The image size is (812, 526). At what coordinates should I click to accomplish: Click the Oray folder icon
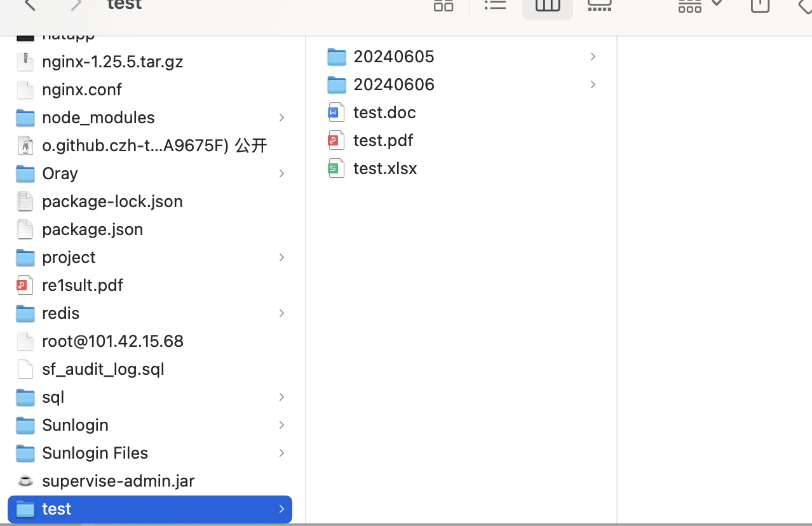click(25, 173)
